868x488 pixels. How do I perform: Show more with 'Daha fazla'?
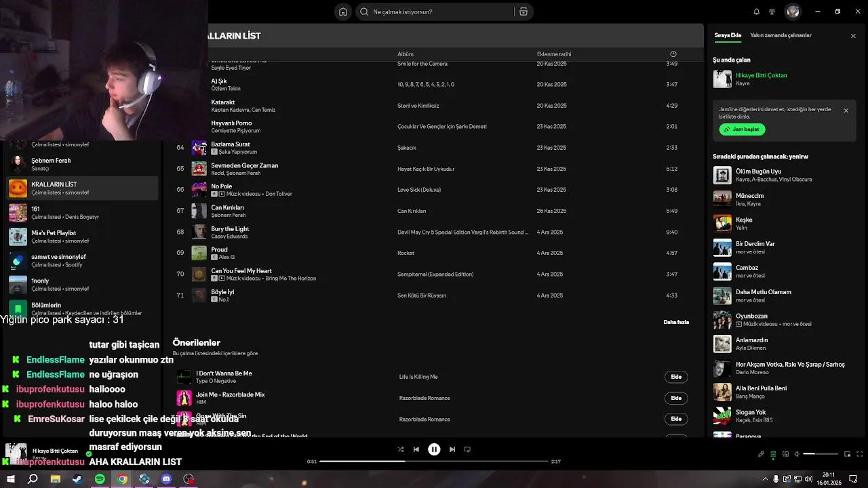pos(676,322)
